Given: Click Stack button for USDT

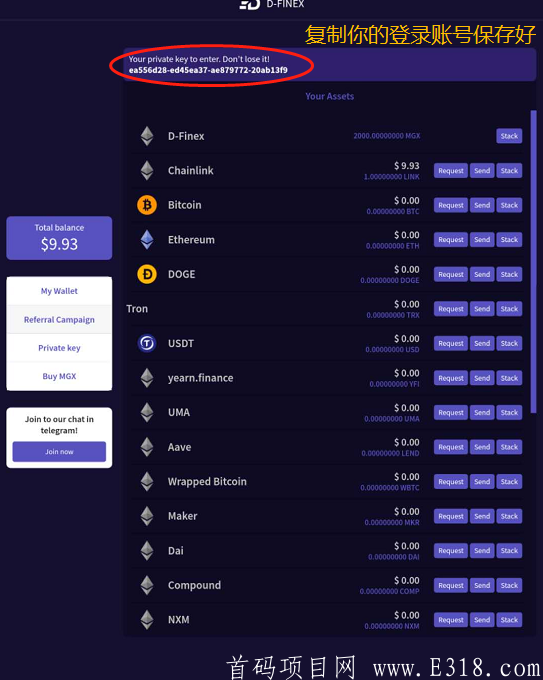Looking at the screenshot, I should (x=509, y=343).
